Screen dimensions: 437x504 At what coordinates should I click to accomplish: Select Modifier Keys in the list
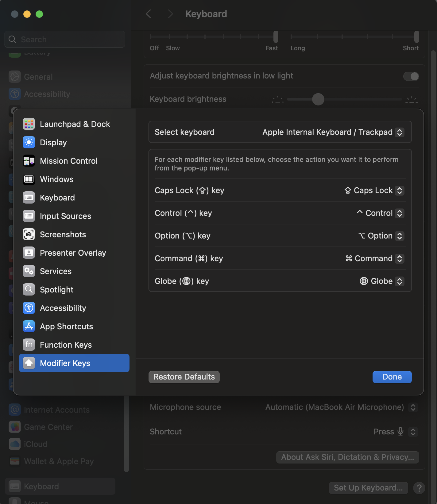[74, 363]
